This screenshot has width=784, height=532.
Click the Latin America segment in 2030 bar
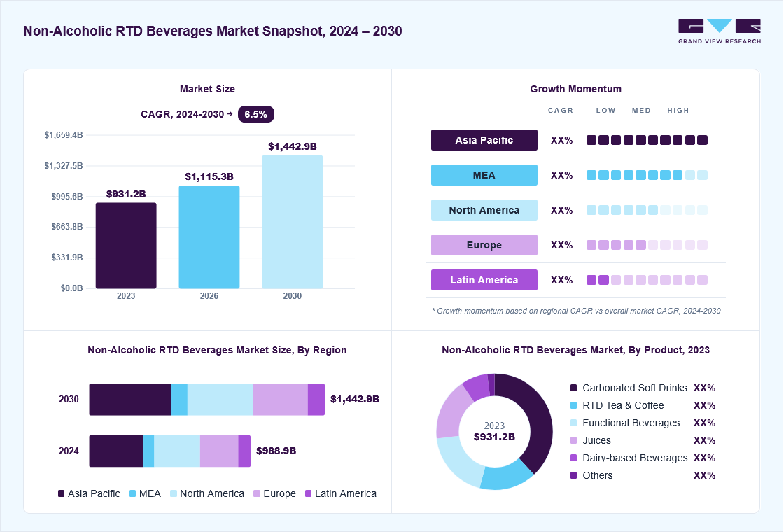tap(316, 400)
